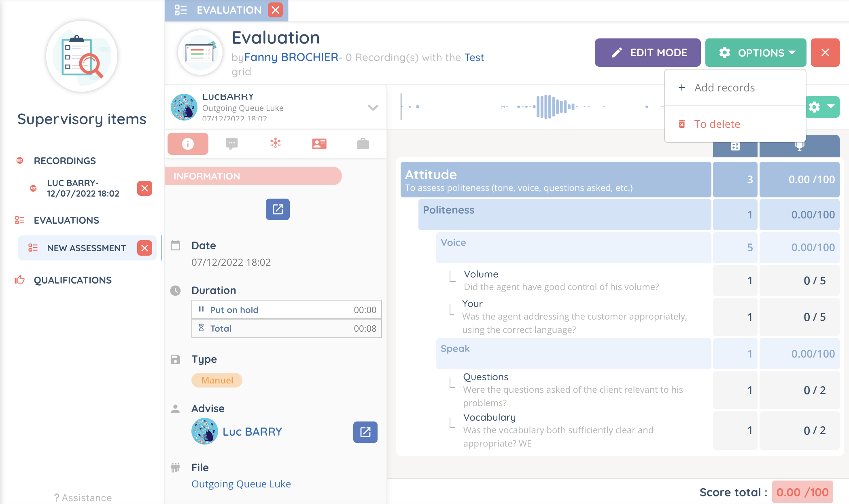
Task: Open the network nodes tab icon
Action: tap(276, 143)
